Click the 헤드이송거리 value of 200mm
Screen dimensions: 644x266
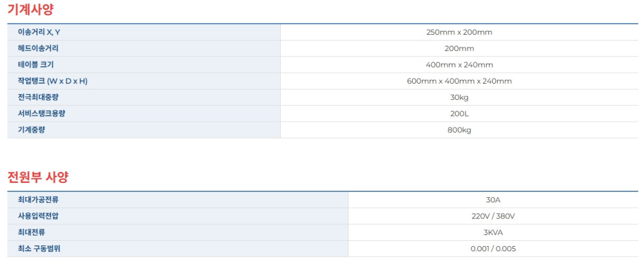pyautogui.click(x=459, y=48)
